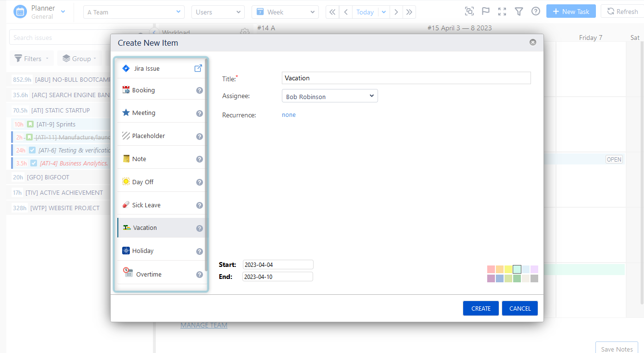Toggle fullscreen expand icon
644x353 pixels.
click(x=502, y=12)
